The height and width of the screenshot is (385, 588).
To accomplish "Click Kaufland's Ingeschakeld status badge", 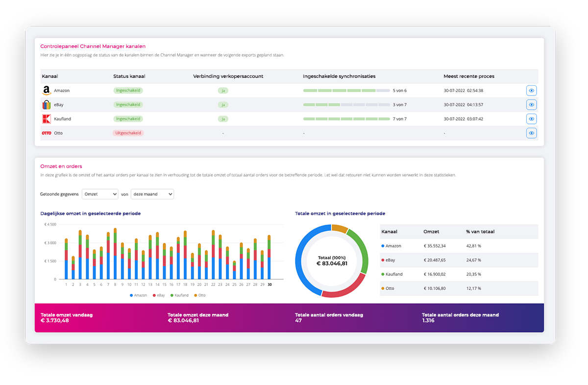I will (x=128, y=119).
